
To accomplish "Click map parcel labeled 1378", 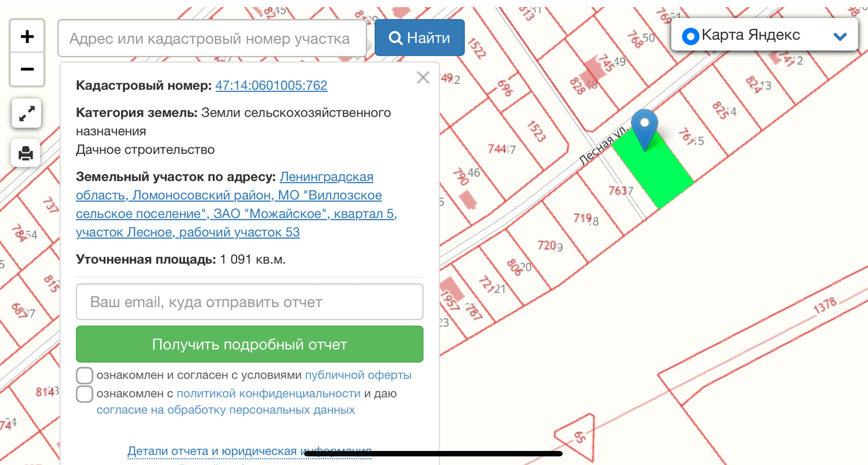I will point(825,305).
